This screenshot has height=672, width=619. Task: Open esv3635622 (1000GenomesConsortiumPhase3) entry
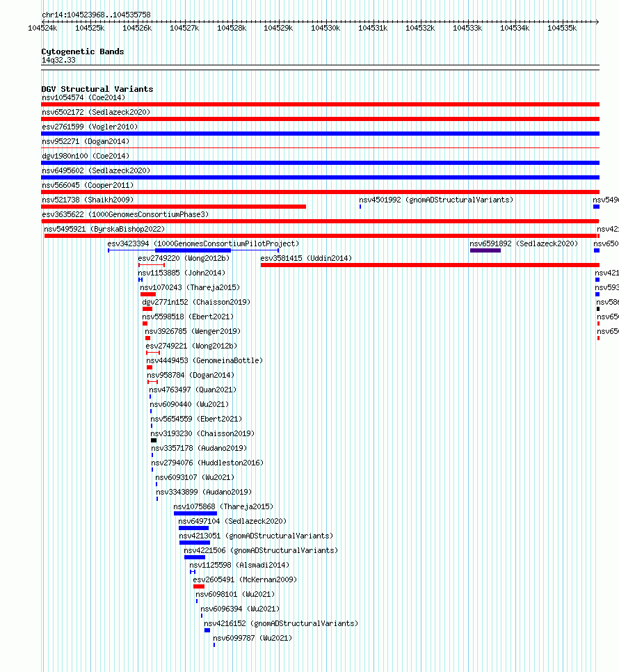(x=125, y=214)
